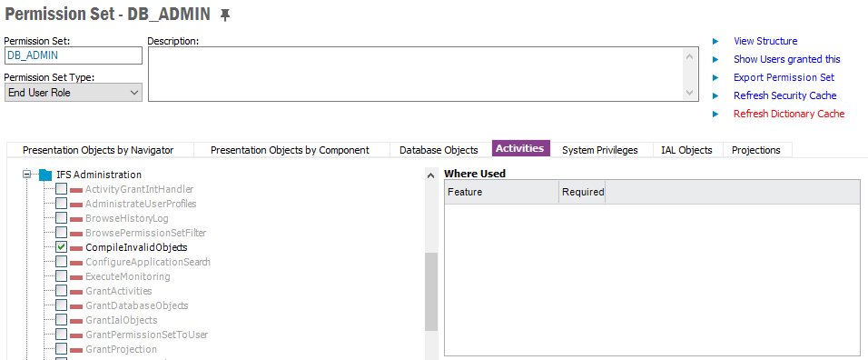Switch to the Database Objects tab
This screenshot has height=360, width=868.
tap(439, 150)
